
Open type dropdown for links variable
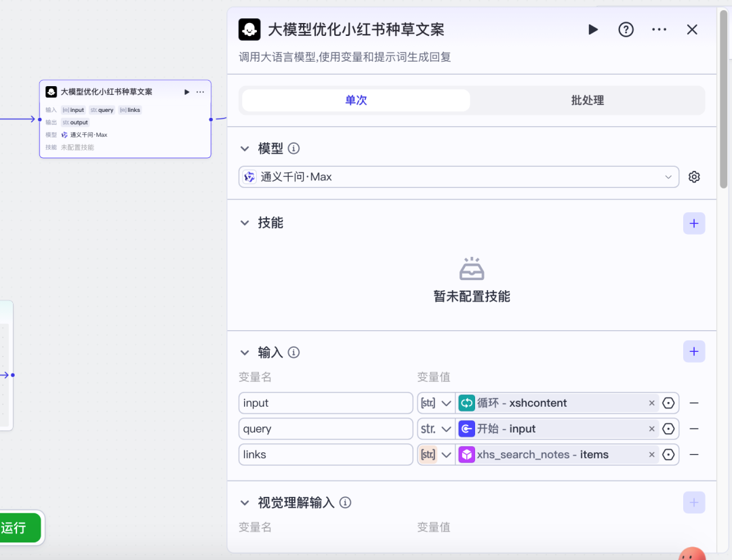tap(436, 454)
